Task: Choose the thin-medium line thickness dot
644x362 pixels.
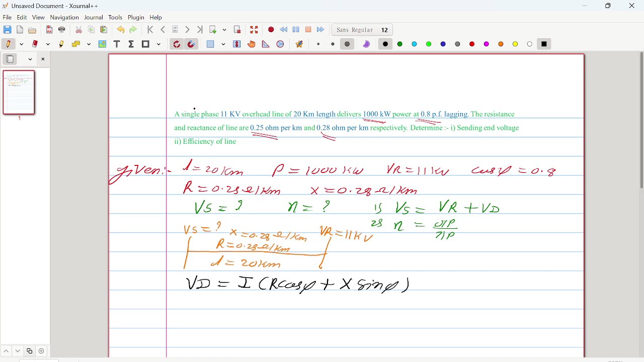Action: pos(333,44)
